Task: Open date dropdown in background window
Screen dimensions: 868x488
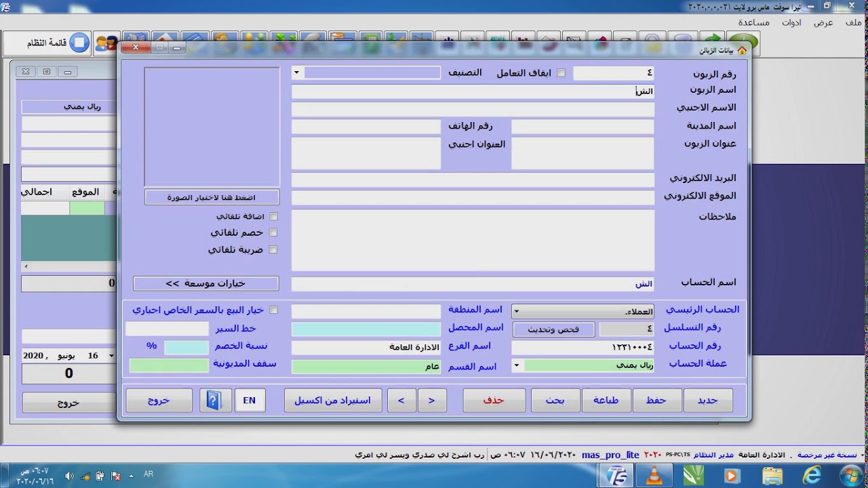Action: 112,356
